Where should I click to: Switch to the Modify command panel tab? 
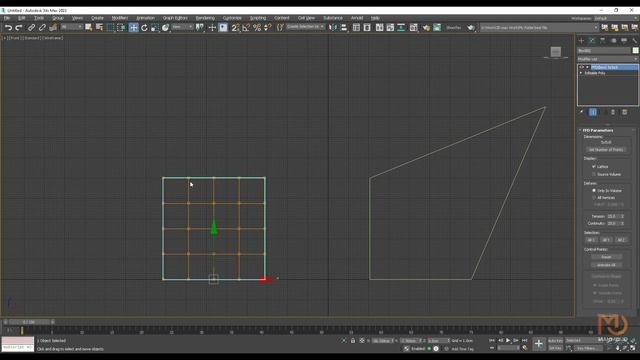pyautogui.click(x=592, y=41)
